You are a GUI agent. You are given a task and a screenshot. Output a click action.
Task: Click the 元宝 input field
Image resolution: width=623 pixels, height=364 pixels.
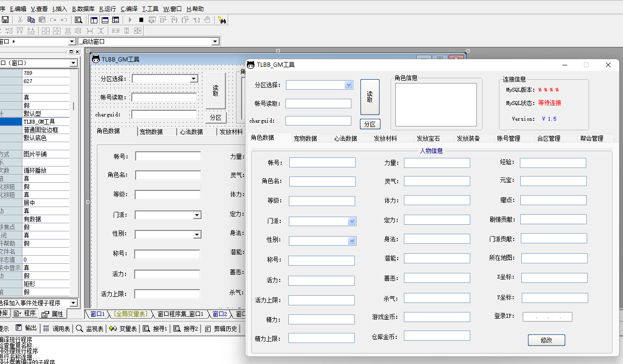coord(553,181)
